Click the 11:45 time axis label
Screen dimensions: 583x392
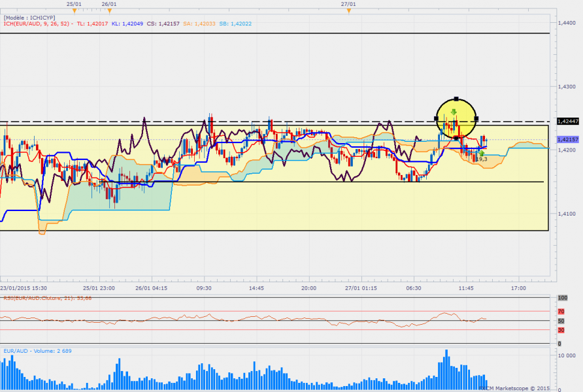(x=466, y=288)
